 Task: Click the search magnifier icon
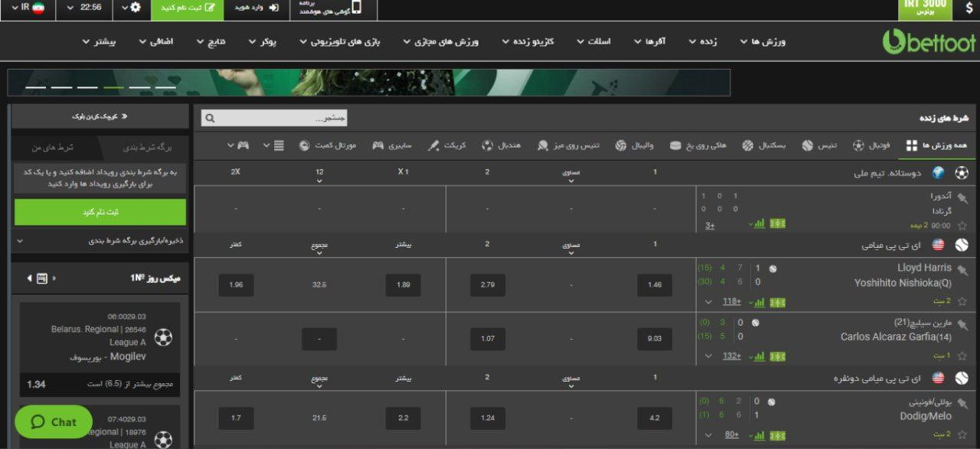tap(211, 119)
